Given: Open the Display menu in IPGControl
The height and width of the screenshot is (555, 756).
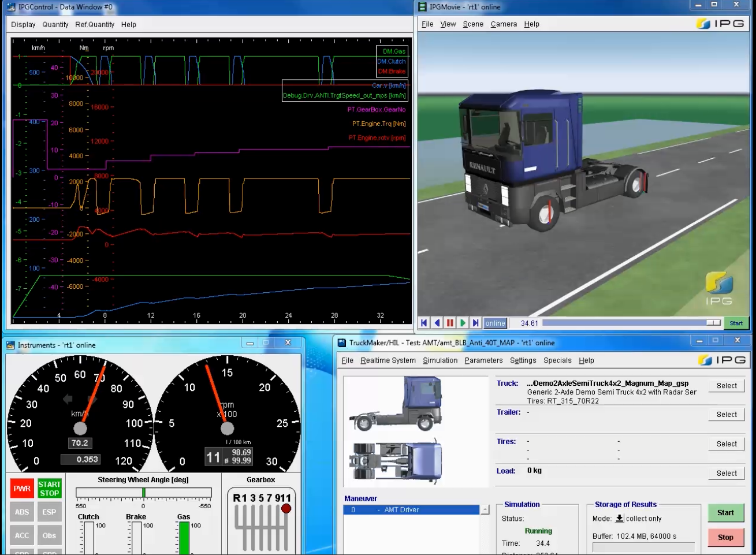Looking at the screenshot, I should (23, 25).
